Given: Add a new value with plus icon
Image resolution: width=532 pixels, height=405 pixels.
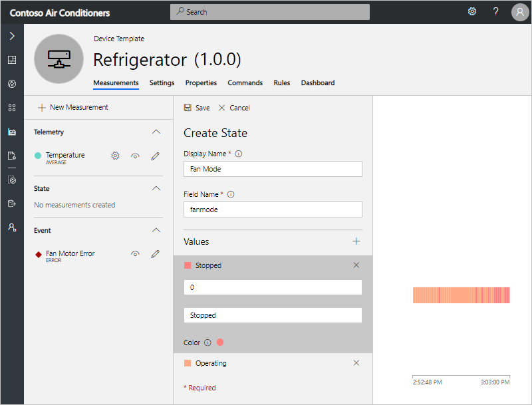Looking at the screenshot, I should (x=356, y=241).
